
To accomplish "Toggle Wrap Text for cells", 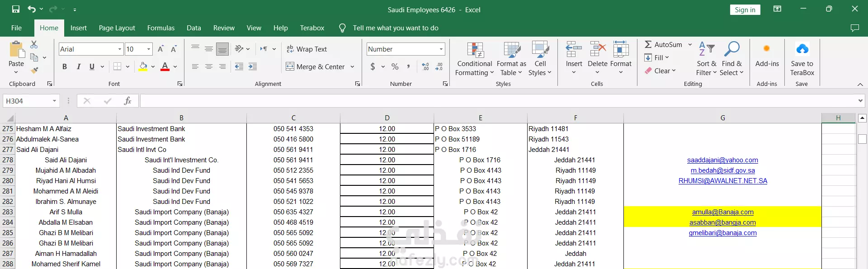I will [x=307, y=49].
